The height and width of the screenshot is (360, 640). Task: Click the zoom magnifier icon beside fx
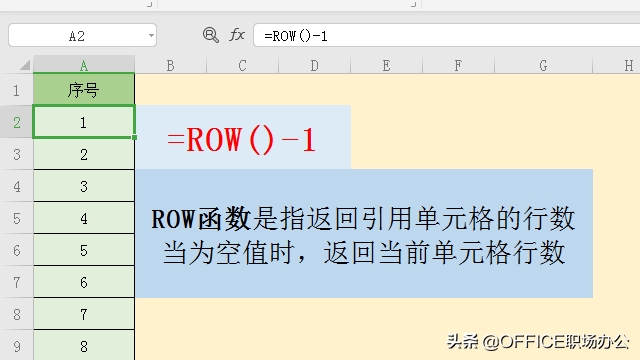click(211, 35)
